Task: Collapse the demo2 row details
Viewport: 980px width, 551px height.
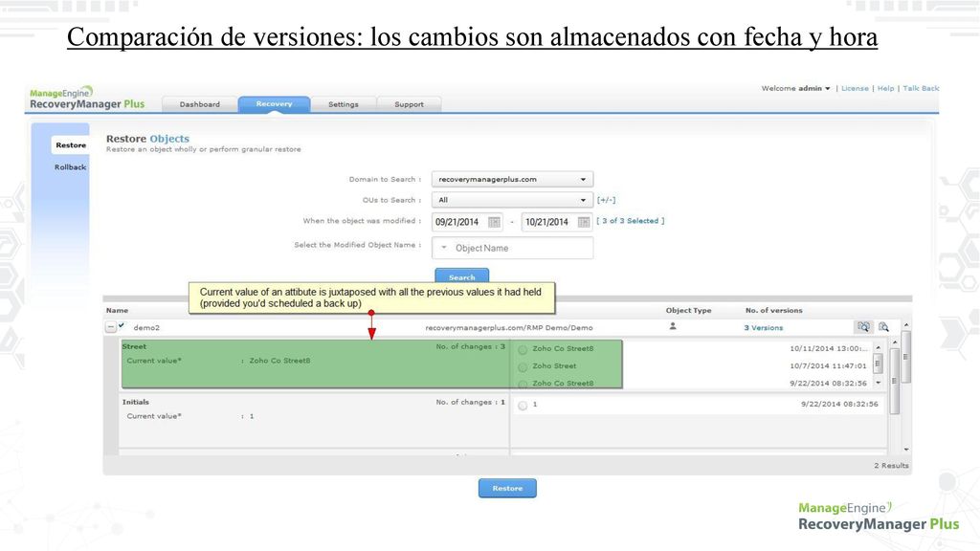Action: (111, 327)
